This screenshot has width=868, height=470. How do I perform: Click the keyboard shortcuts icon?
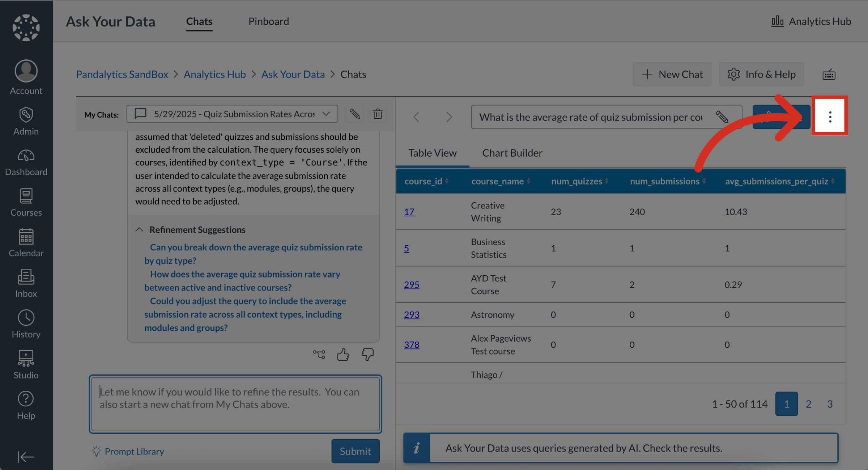[x=829, y=75]
